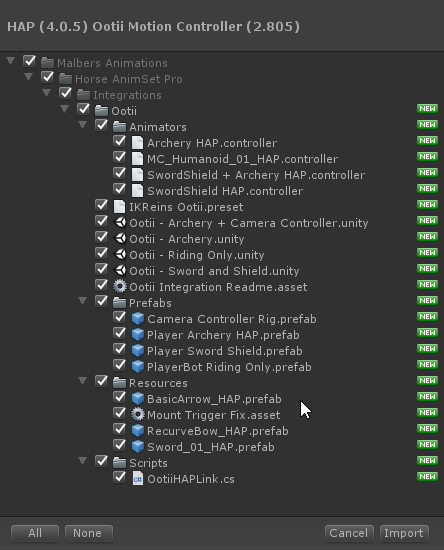Click the gear icon of Ootii Integration Readme.asset

tap(120, 287)
